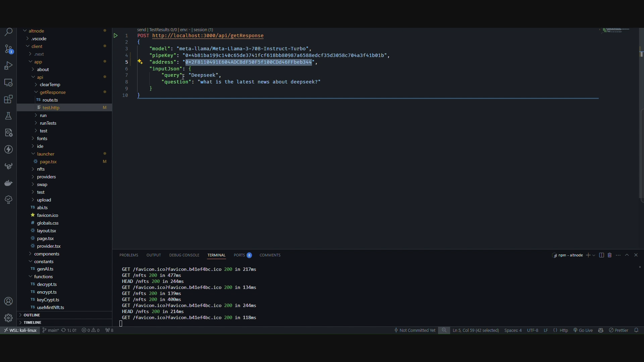Select the TERMINAL tab
The image size is (644, 362).
(x=216, y=255)
